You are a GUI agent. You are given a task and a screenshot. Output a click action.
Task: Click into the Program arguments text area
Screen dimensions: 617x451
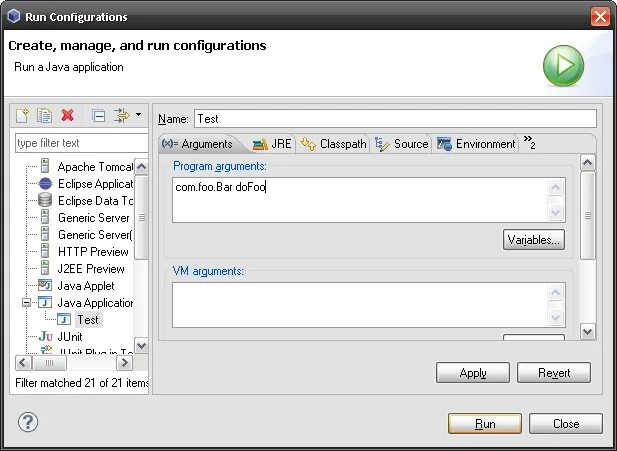pos(360,200)
